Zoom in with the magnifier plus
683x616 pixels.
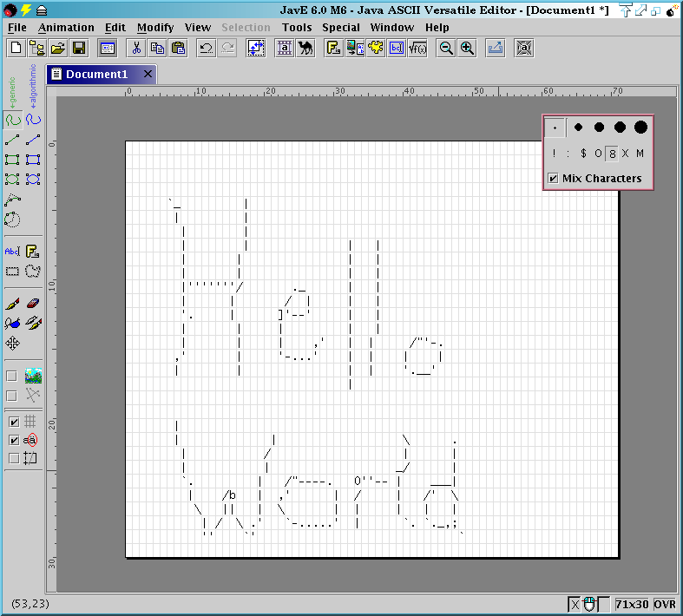467,48
